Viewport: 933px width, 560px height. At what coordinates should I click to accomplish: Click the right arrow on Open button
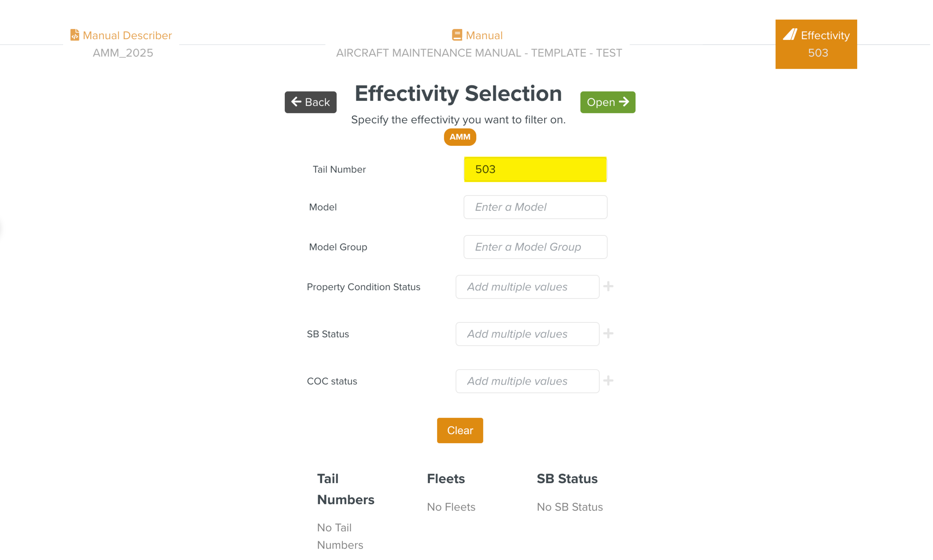point(624,102)
